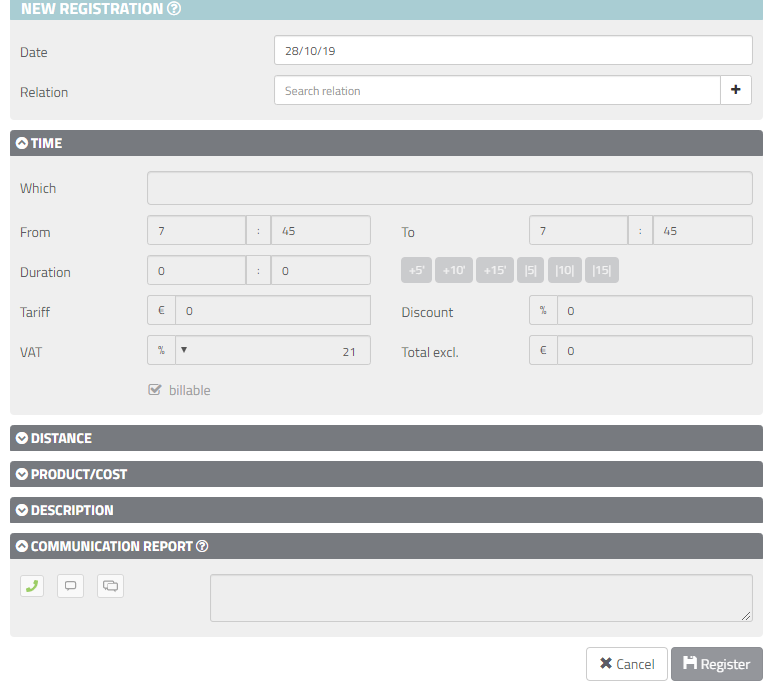Collapse the Time section header
The height and width of the screenshot is (689, 769).
pyautogui.click(x=46, y=143)
